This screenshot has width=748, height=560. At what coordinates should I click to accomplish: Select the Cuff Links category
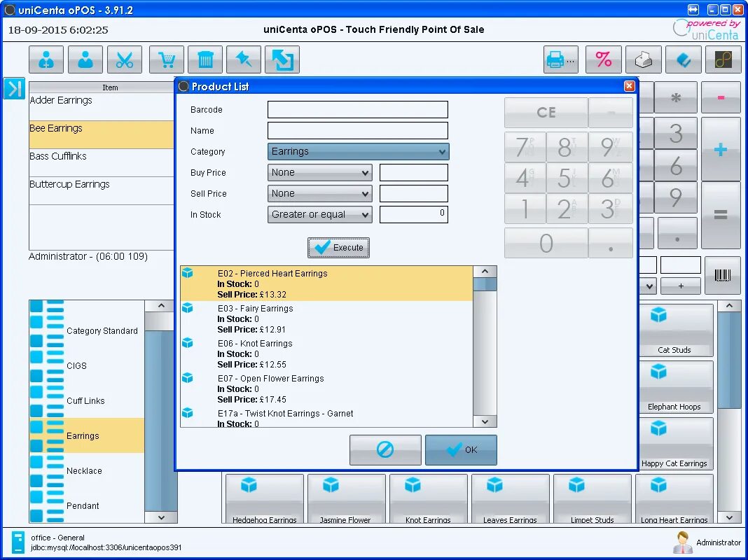87,401
